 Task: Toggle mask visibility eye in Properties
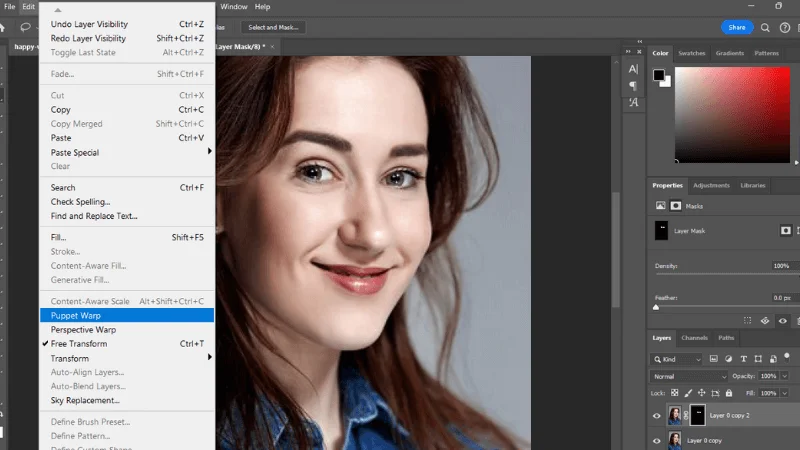pyautogui.click(x=783, y=320)
